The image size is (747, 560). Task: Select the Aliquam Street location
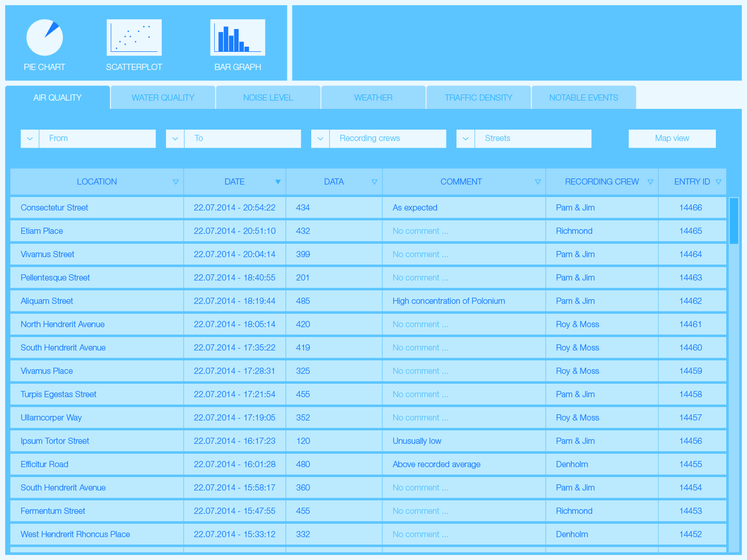pos(47,301)
